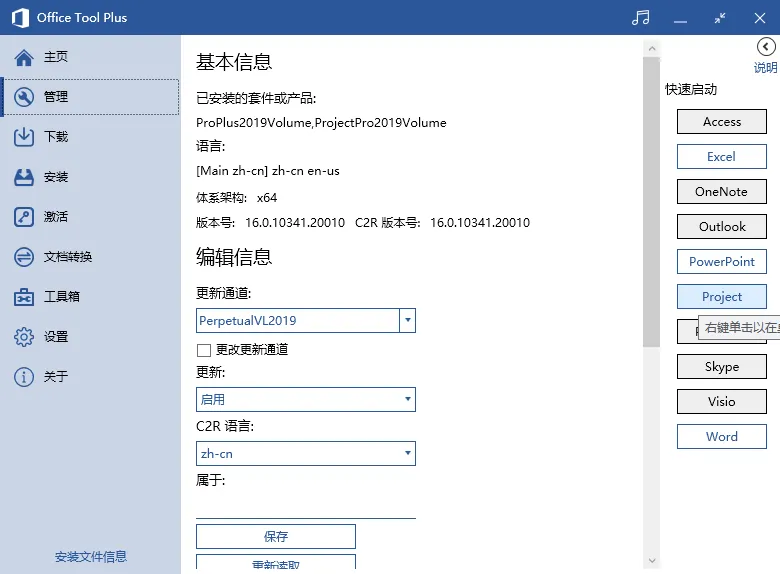
Task: Click the music note icon in title bar
Action: click(641, 18)
